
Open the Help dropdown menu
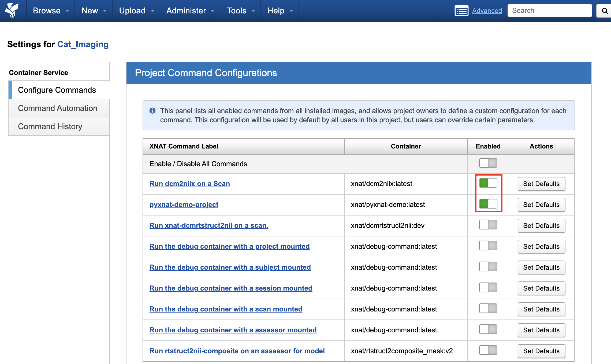tap(280, 11)
